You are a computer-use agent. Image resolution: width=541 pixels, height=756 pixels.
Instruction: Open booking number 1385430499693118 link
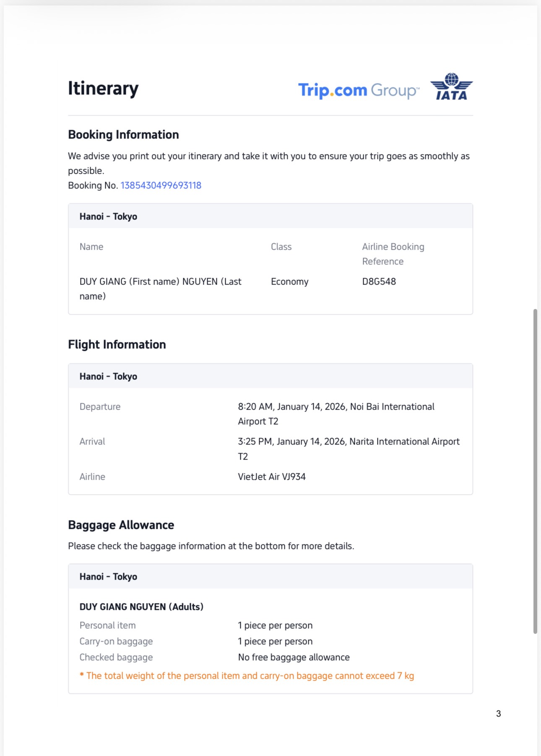point(161,186)
